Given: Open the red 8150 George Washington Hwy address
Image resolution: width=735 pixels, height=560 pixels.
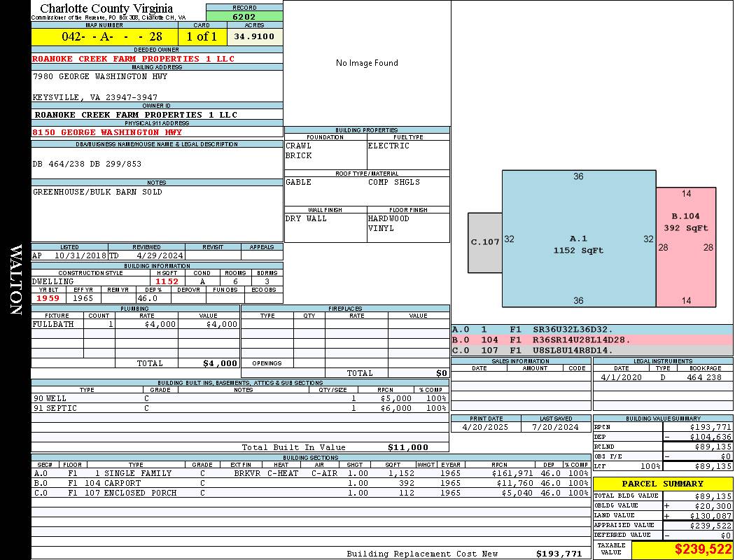Looking at the screenshot, I should (x=107, y=132).
